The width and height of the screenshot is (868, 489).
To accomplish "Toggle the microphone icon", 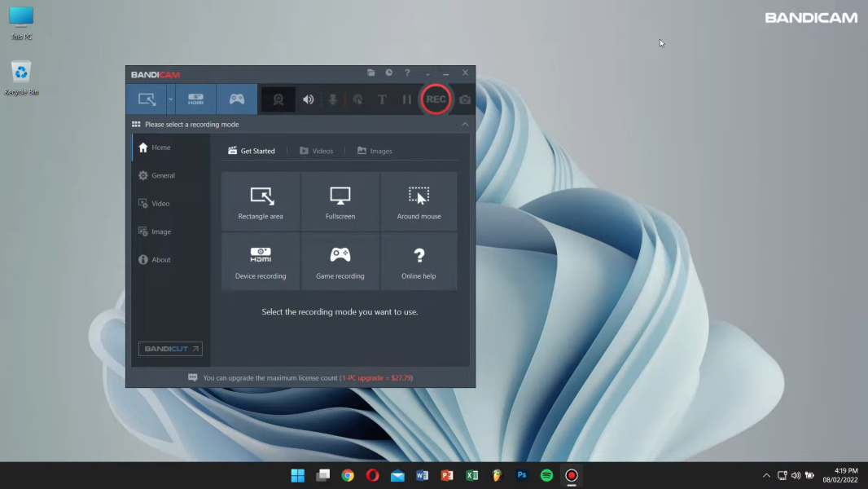I will [333, 99].
